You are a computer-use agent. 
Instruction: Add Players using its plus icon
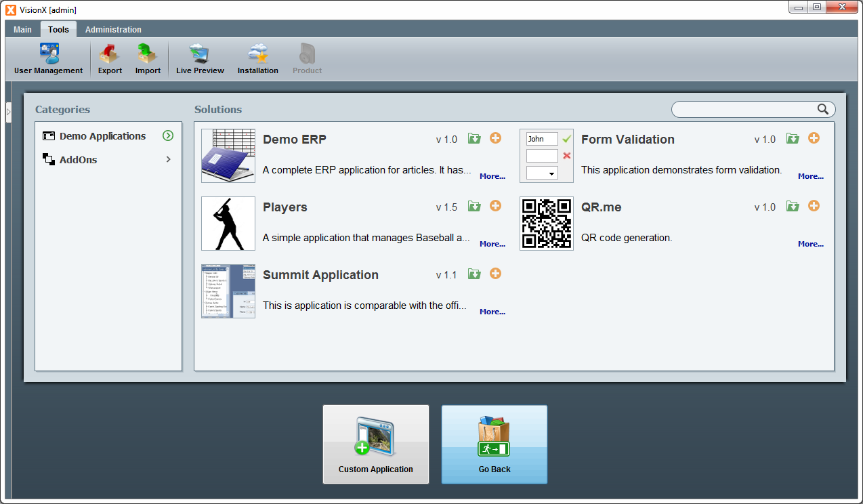(x=495, y=206)
